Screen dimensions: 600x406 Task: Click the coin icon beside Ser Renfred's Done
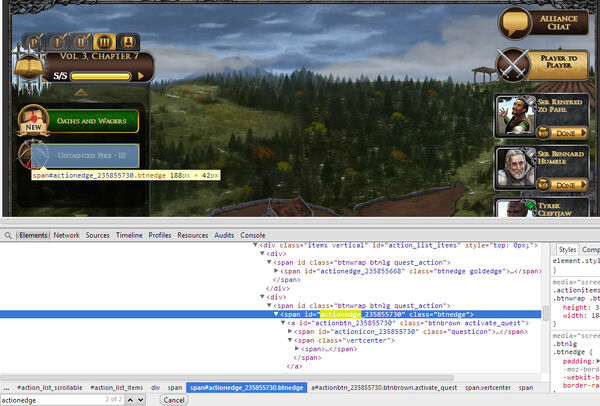[543, 132]
